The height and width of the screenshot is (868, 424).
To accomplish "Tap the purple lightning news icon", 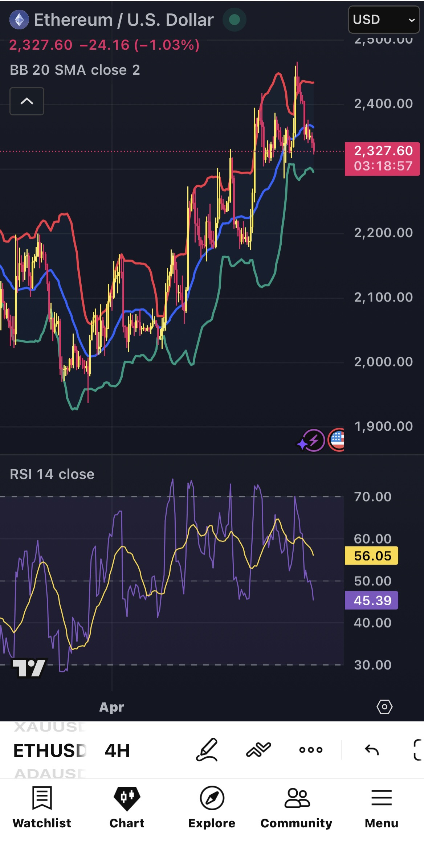I will click(311, 441).
